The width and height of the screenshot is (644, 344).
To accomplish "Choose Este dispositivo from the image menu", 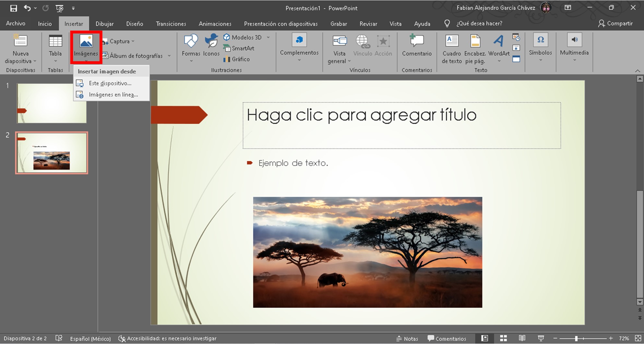I will pos(110,83).
